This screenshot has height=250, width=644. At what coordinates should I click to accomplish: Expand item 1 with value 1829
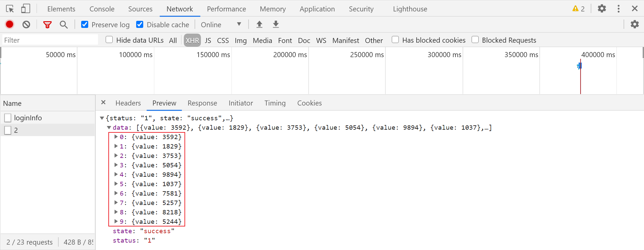116,146
